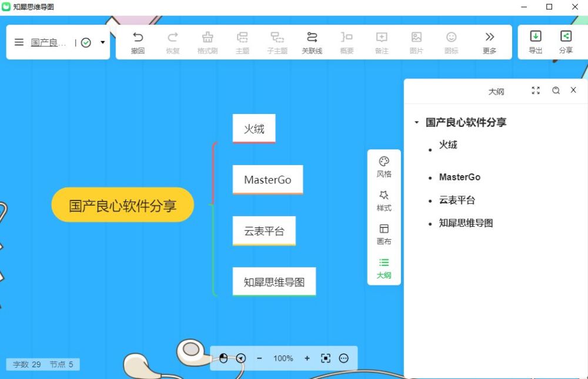Select the 云表平台 canvas node
This screenshot has height=379, width=588.
(264, 231)
